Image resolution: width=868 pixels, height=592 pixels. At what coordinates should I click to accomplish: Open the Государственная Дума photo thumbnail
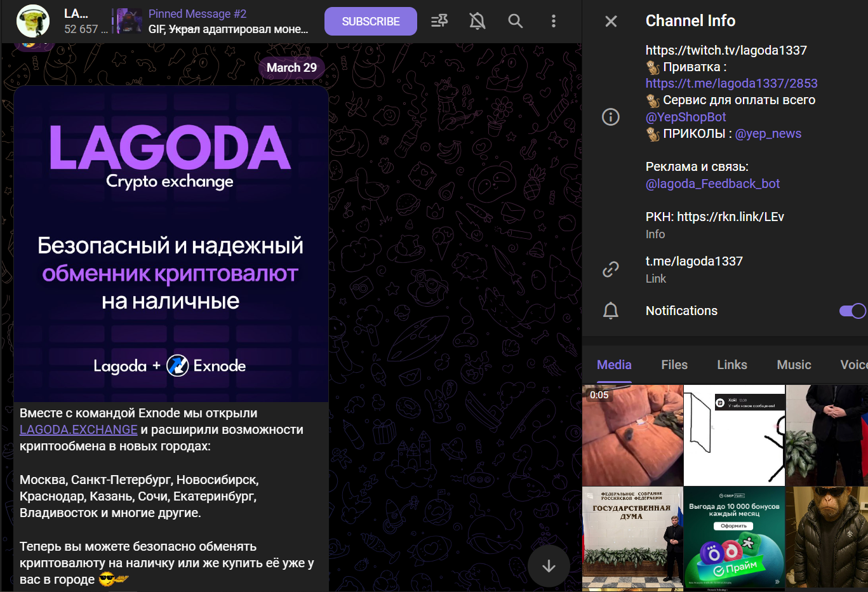coord(632,537)
